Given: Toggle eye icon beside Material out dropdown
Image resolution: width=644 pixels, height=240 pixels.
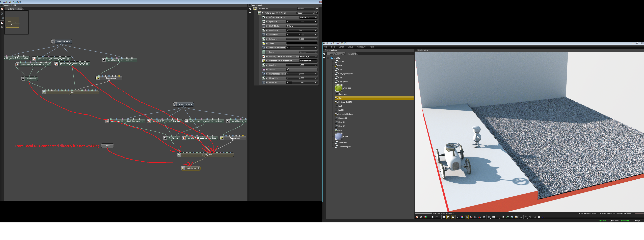Looking at the screenshot, I should pyautogui.click(x=317, y=9).
